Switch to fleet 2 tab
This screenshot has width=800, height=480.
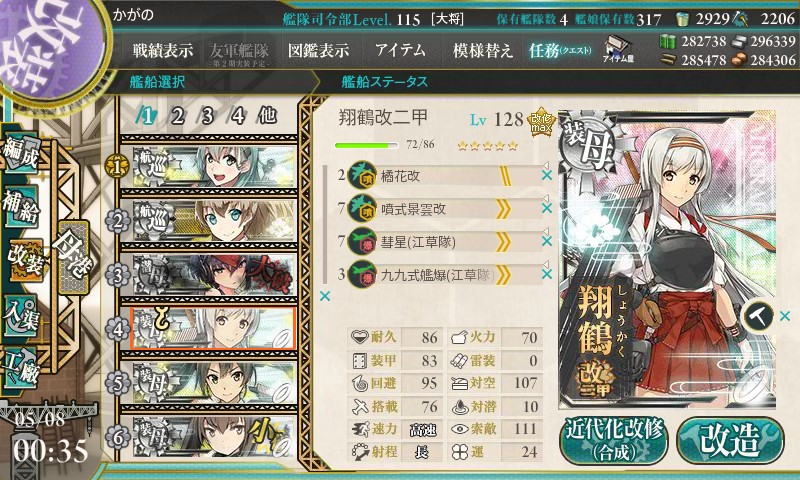pos(177,116)
